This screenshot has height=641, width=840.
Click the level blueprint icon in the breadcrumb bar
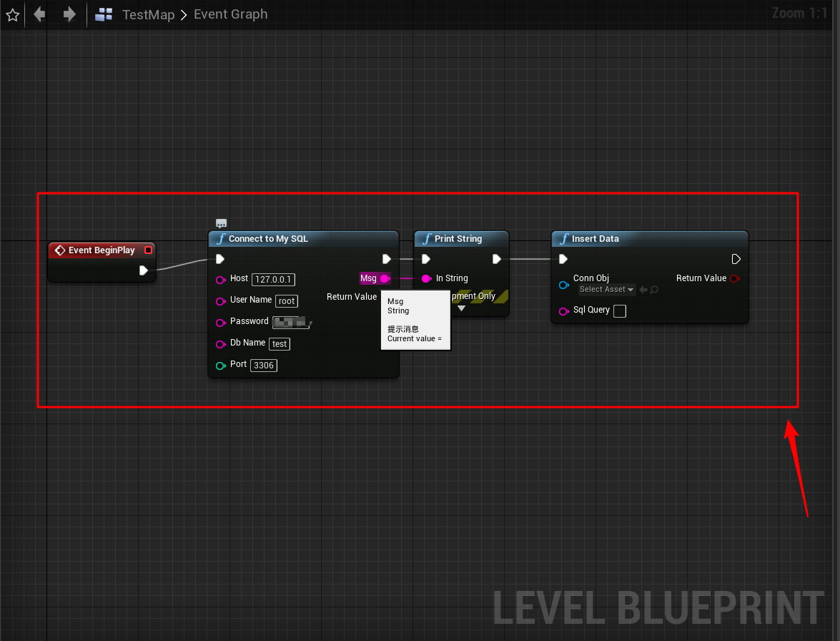point(104,14)
